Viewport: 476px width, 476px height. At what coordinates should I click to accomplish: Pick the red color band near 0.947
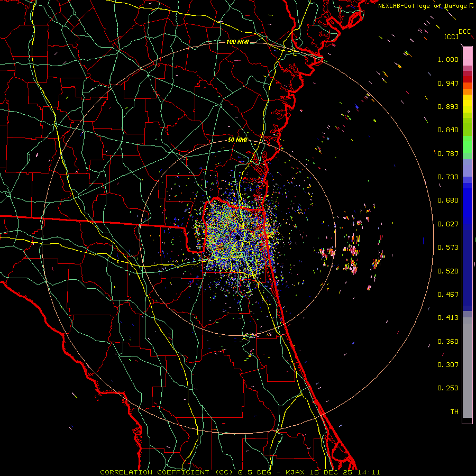coord(467,79)
